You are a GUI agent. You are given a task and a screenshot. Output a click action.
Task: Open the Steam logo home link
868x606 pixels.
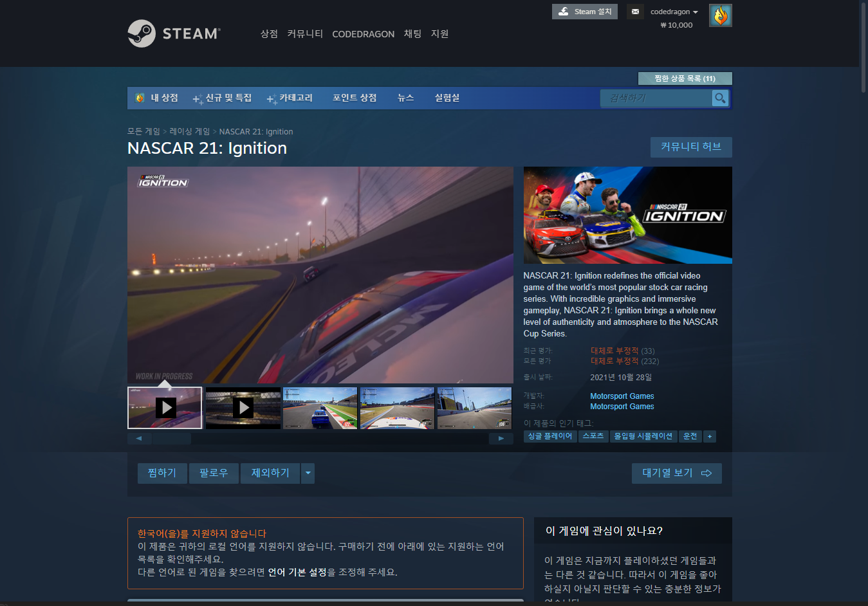pyautogui.click(x=174, y=33)
